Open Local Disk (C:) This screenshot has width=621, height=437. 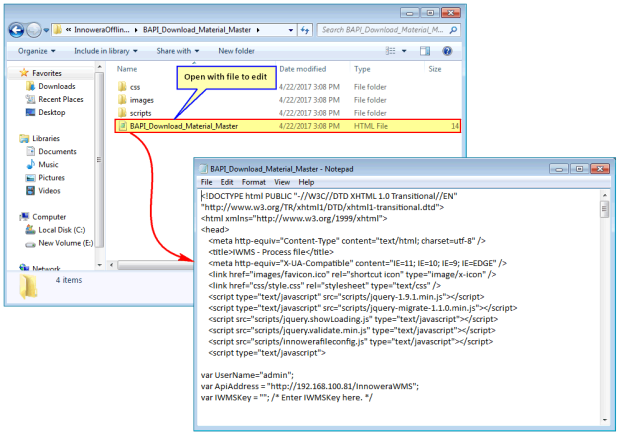point(55,230)
